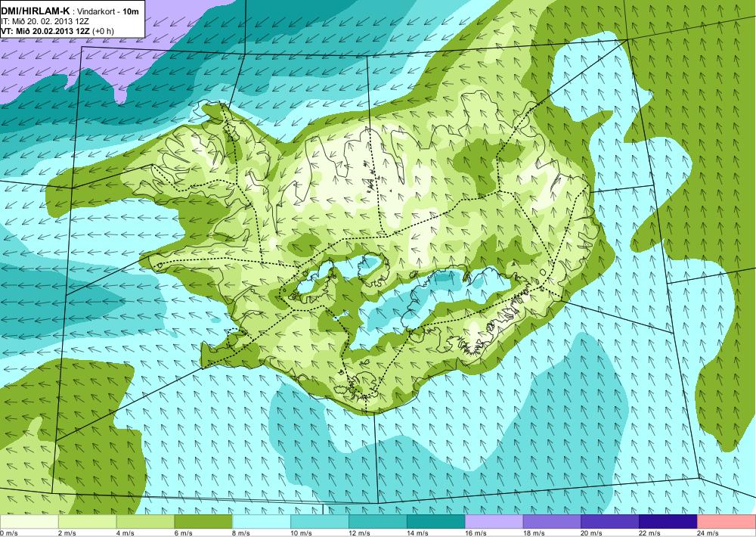Click the '2 m/s' legend label

click(x=67, y=533)
